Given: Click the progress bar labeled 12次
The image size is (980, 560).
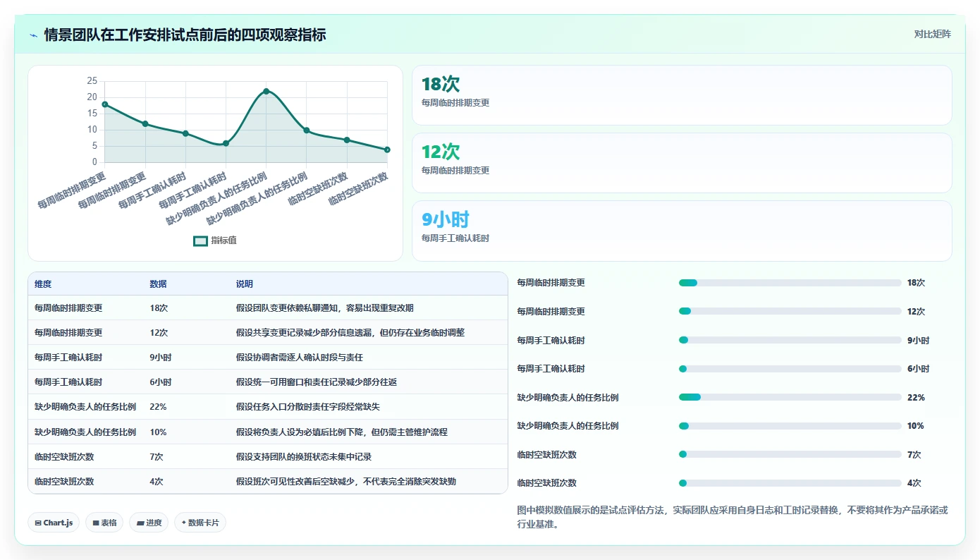Looking at the screenshot, I should 790,311.
